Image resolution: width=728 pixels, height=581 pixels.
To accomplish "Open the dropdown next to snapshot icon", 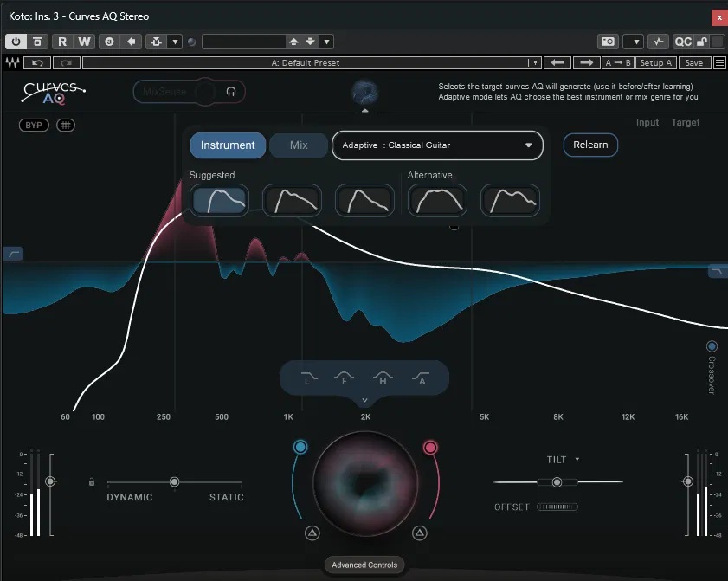I will 635,42.
